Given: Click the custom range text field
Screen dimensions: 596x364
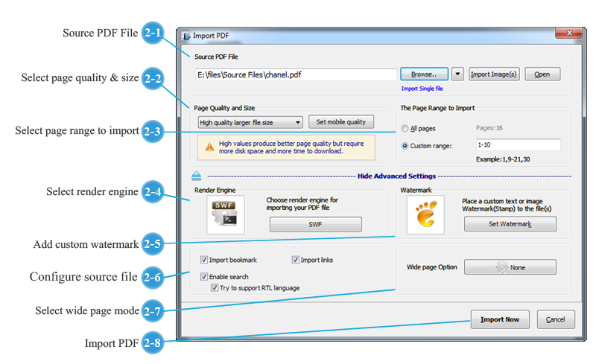Looking at the screenshot, I should tap(517, 145).
